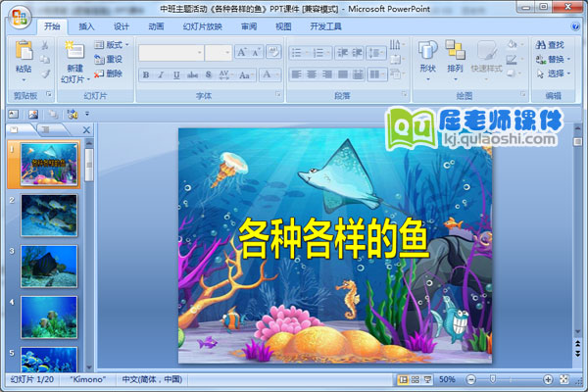Image resolution: width=588 pixels, height=392 pixels.
Task: Start slide show from status bar
Action: [427, 379]
